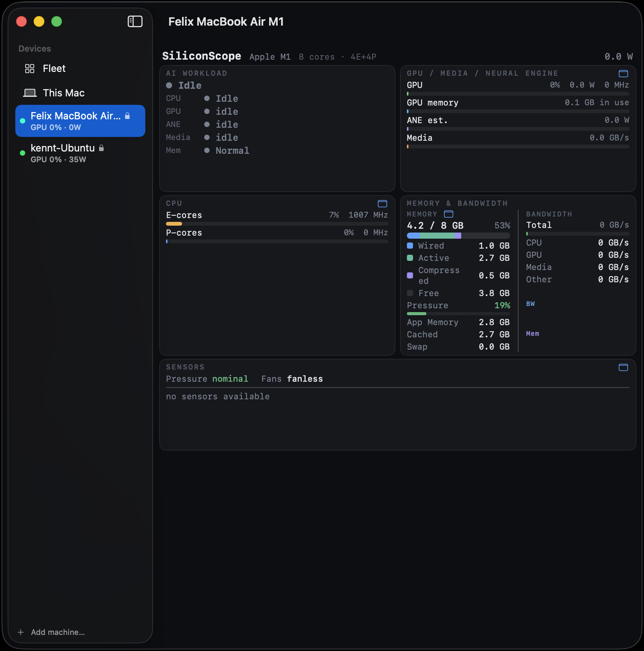The width and height of the screenshot is (644, 651).
Task: Click the App Memory 2.8 GB row
Action: pos(459,322)
